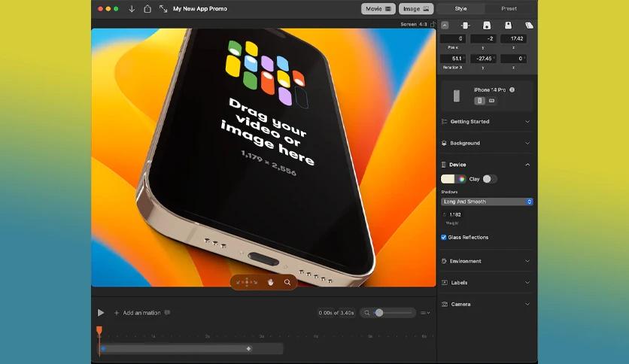
Task: Collapse the Device section
Action: (x=527, y=165)
